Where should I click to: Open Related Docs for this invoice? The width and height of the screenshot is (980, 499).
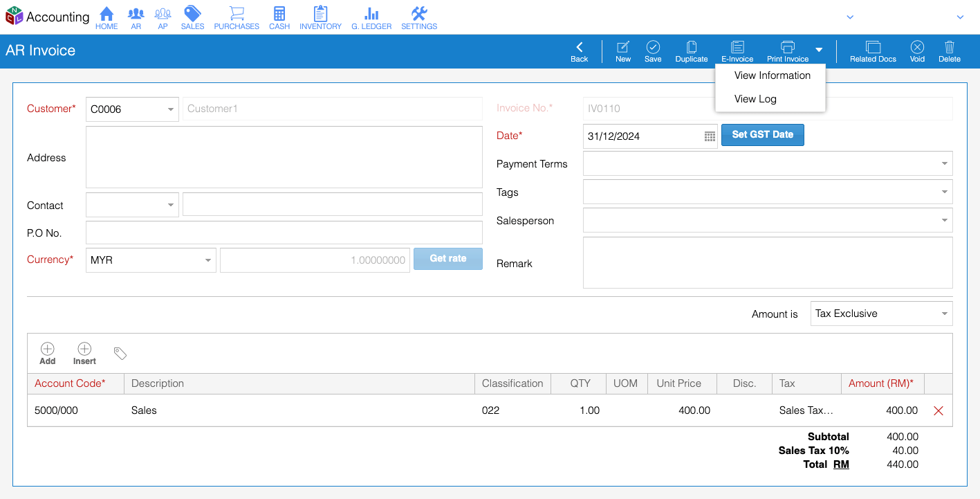coord(873,51)
